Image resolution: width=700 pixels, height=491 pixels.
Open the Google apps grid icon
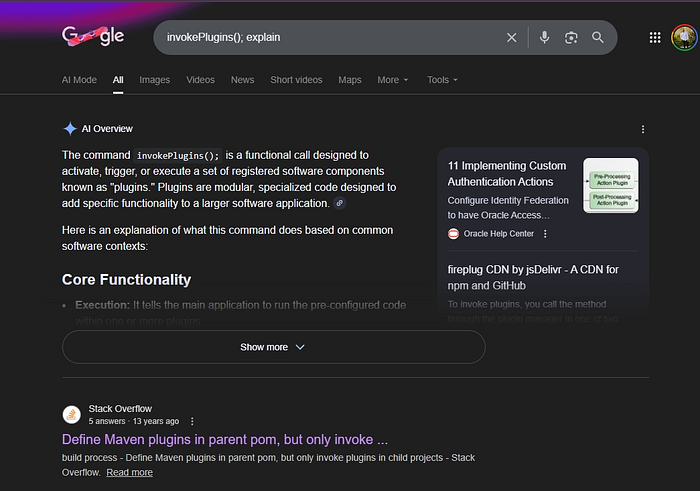tap(655, 37)
